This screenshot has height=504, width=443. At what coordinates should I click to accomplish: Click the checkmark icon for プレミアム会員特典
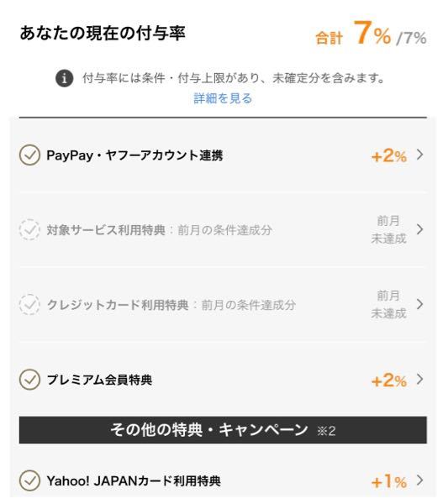tap(29, 380)
